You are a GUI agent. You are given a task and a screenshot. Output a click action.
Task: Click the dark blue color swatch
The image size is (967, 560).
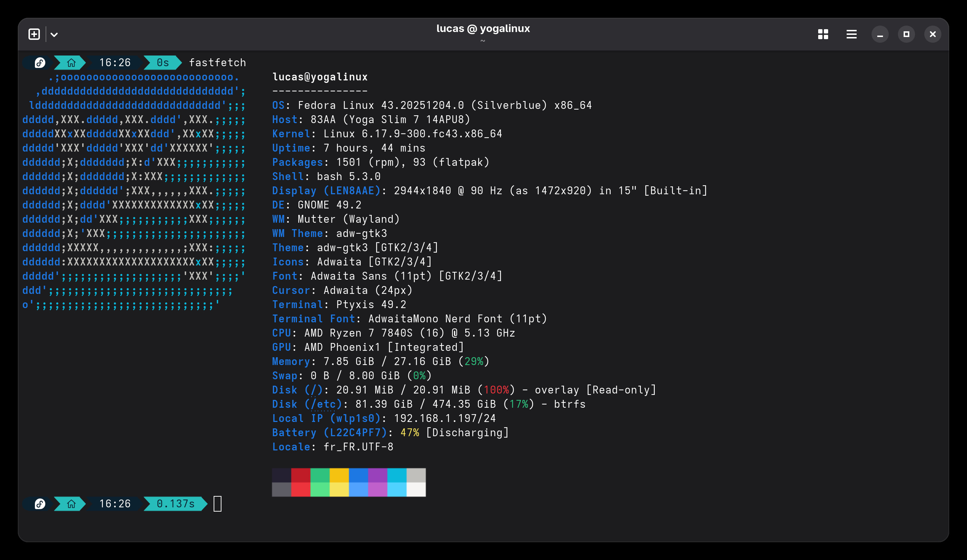pos(359,475)
